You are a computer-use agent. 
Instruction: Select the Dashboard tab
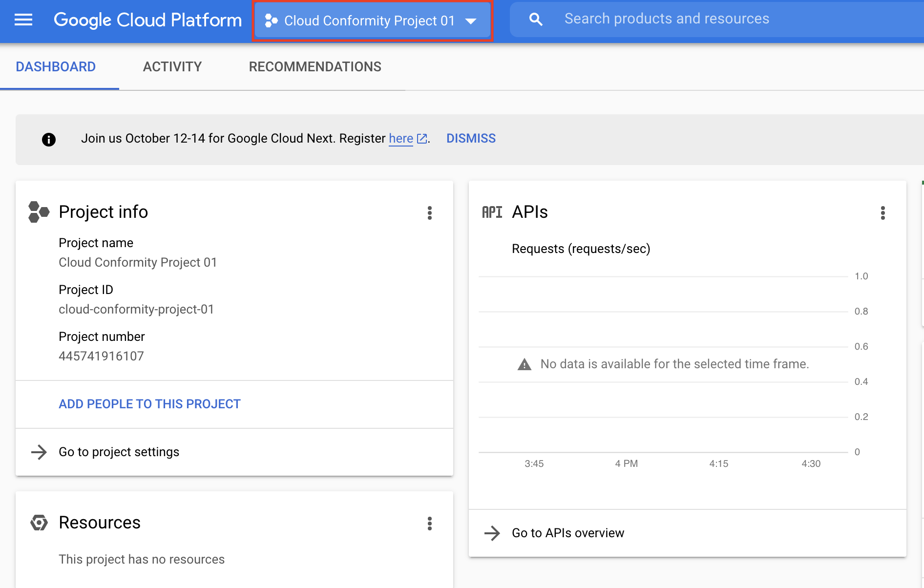[56, 67]
